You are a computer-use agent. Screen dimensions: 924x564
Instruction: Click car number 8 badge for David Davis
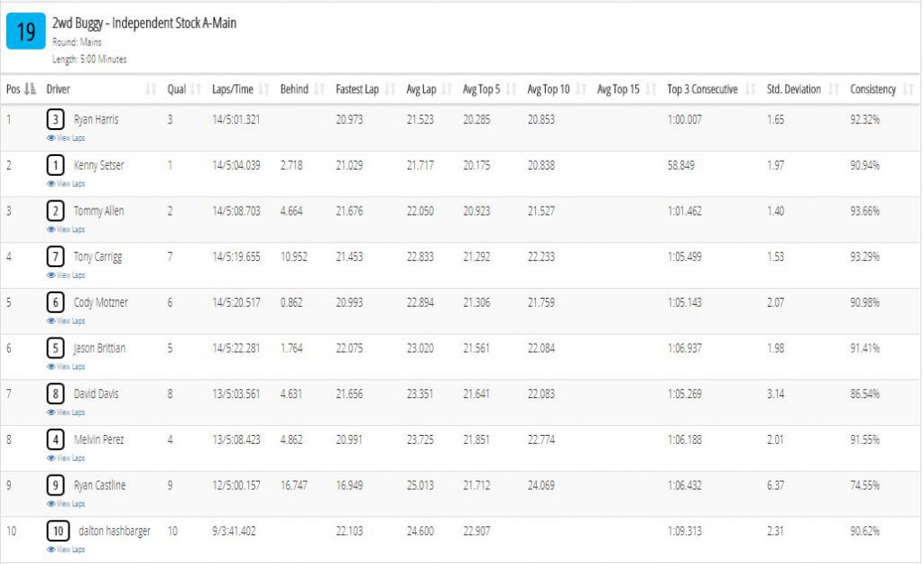coord(55,393)
